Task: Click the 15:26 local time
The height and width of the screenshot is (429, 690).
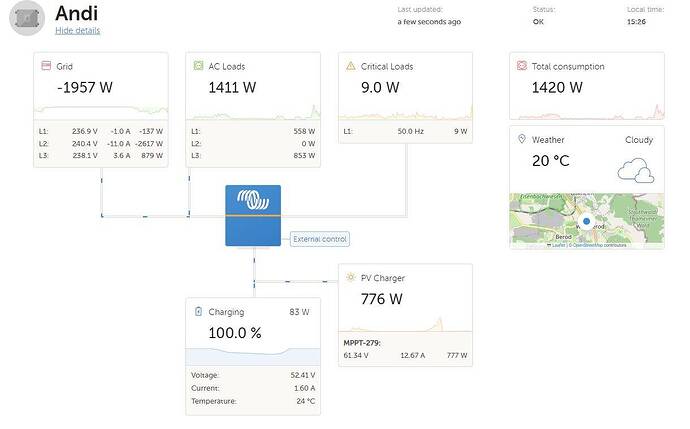Action: point(636,21)
